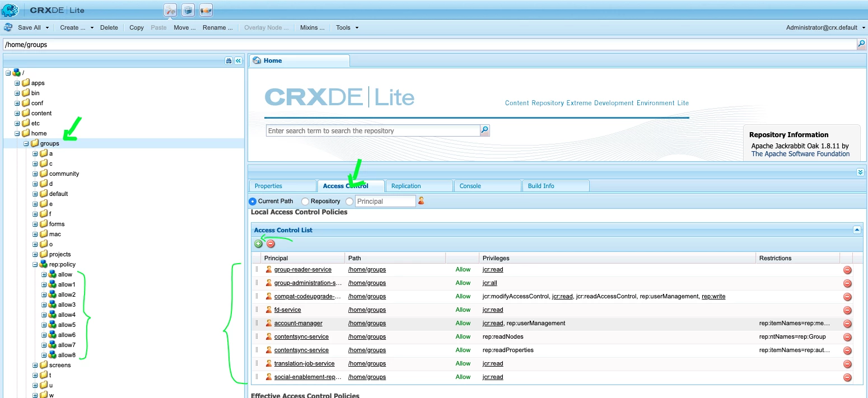Delete the compat-codeupgrade ACL entry
This screenshot has height=398, width=868.
coord(847,297)
